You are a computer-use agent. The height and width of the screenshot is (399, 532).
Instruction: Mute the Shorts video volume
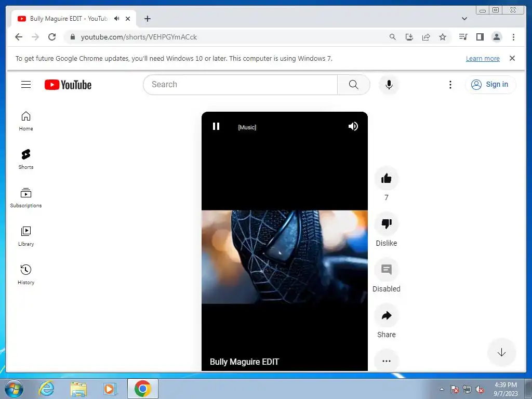click(353, 127)
